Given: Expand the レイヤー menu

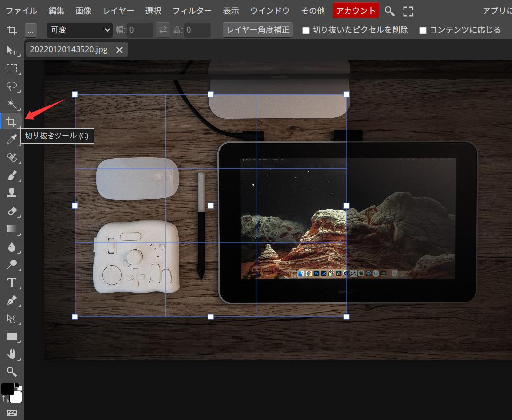Looking at the screenshot, I should point(118,11).
